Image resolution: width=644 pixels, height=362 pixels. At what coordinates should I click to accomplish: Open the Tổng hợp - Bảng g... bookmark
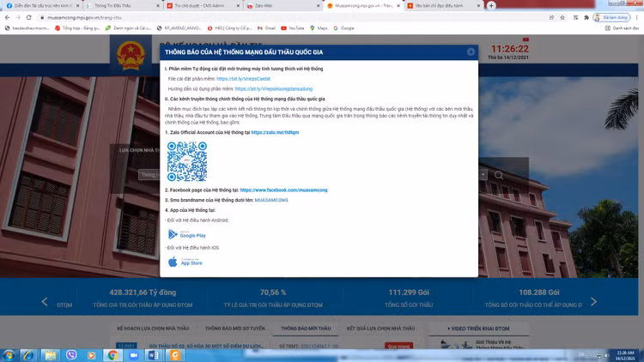coord(77,28)
